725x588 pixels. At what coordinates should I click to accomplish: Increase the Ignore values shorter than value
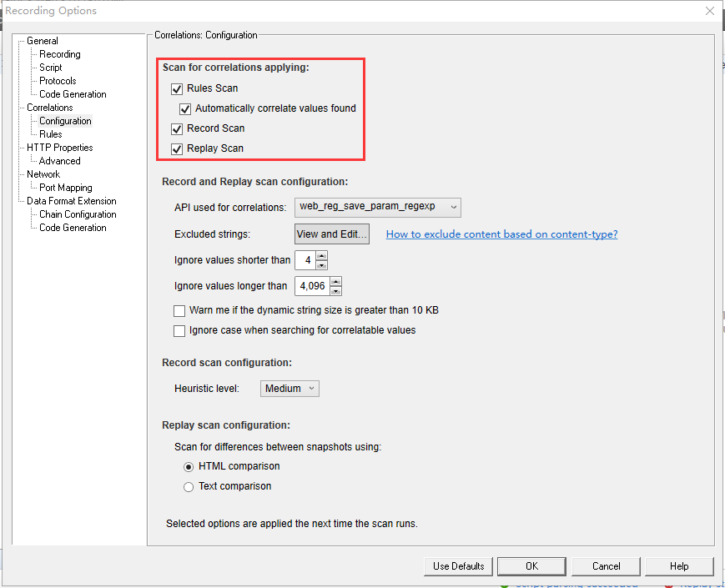323,256
